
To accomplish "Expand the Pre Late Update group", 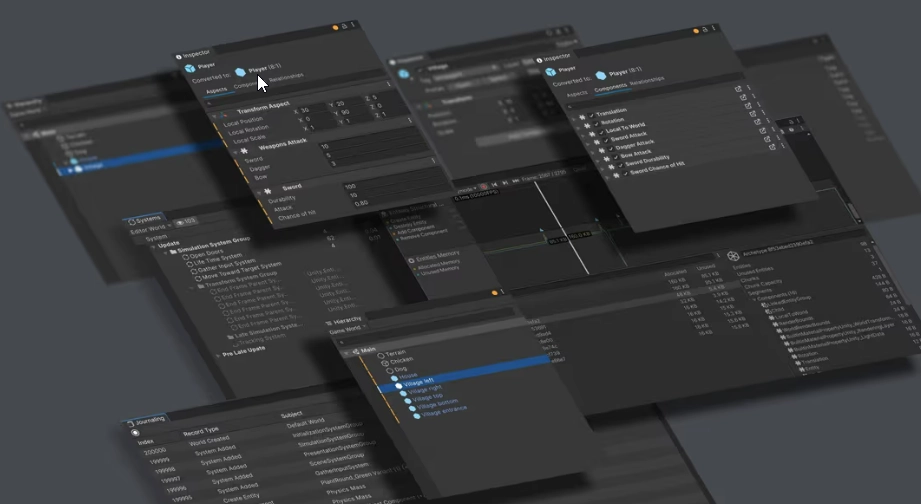I will pyautogui.click(x=218, y=356).
